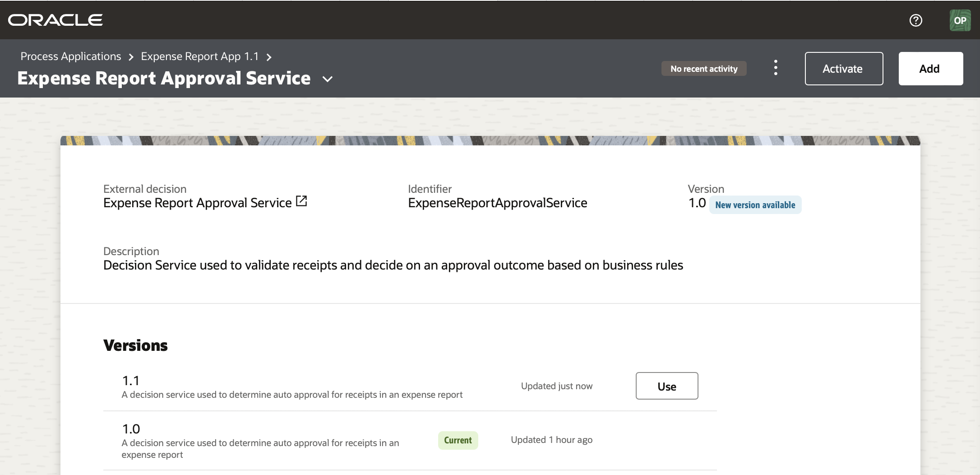Screen dimensions: 980x475
Task: Click the Current status badge on version 1.0
Action: [458, 440]
